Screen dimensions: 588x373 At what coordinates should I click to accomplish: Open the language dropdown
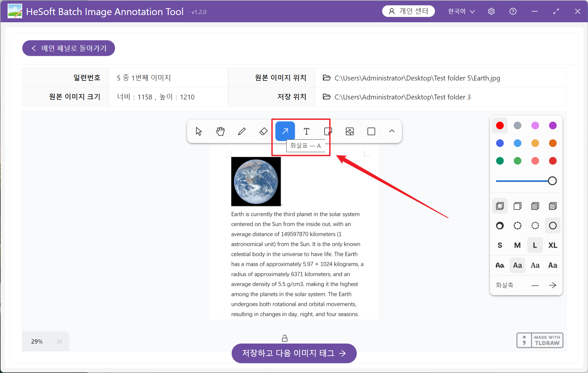[x=461, y=11]
